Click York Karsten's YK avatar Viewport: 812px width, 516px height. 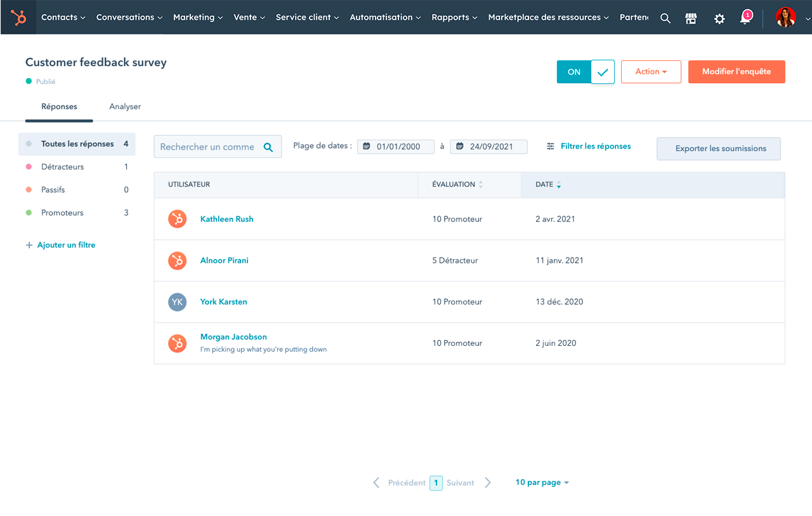[177, 302]
